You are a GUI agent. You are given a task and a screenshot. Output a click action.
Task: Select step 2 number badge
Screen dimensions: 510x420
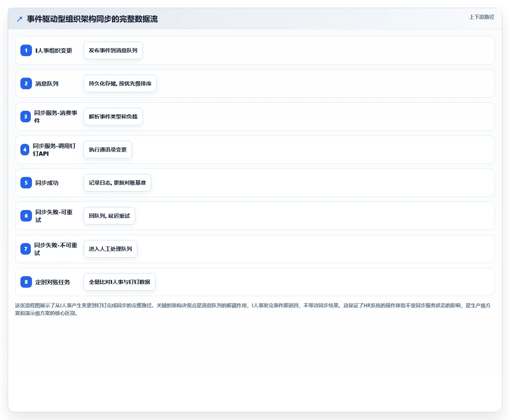[26, 83]
